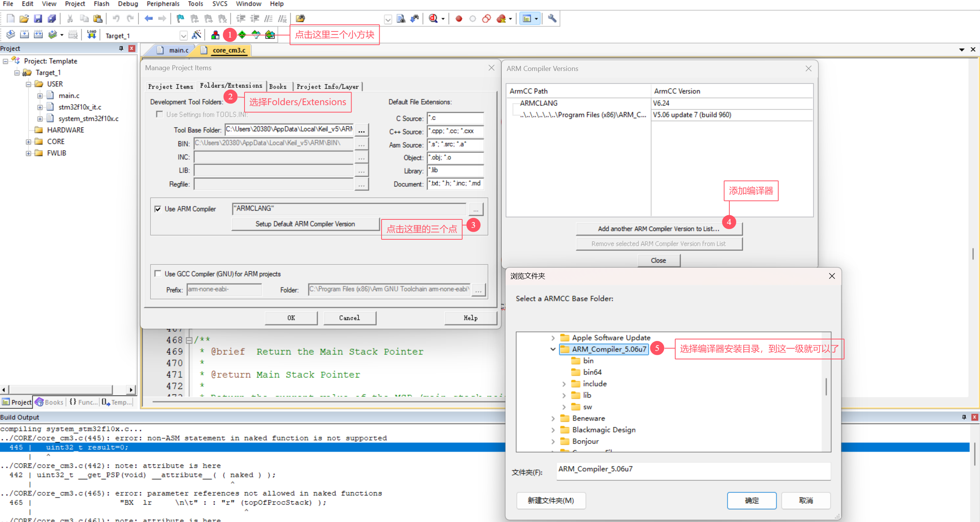The width and height of the screenshot is (980, 522).
Task: Click the Manage Project Items icon
Action: pyautogui.click(x=215, y=35)
